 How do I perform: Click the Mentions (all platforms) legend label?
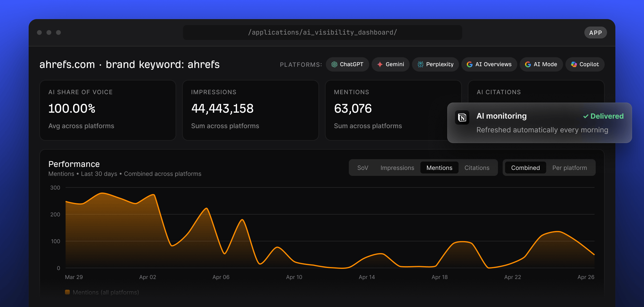(106, 292)
